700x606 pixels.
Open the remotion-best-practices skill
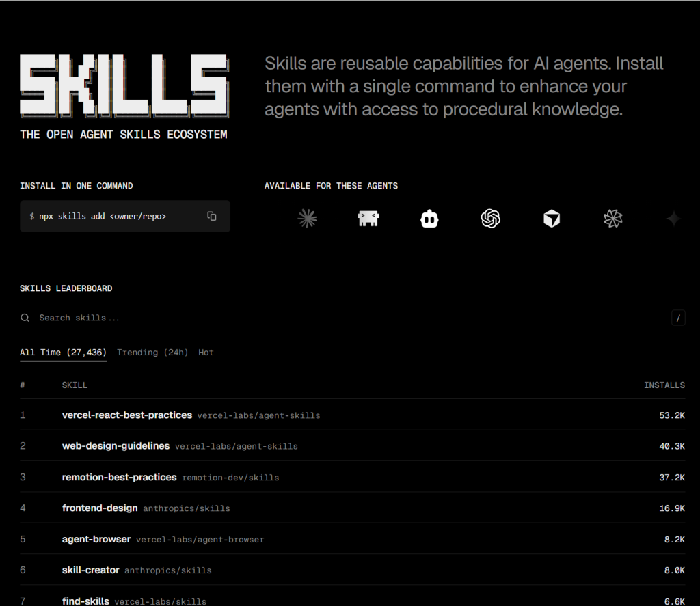(x=119, y=477)
